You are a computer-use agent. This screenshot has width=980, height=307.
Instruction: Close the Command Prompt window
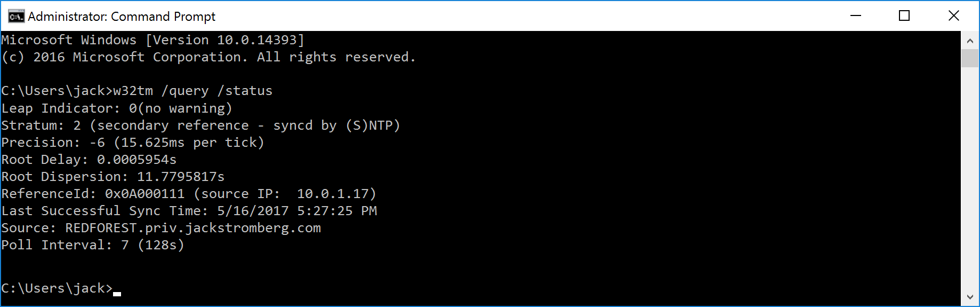(x=953, y=16)
